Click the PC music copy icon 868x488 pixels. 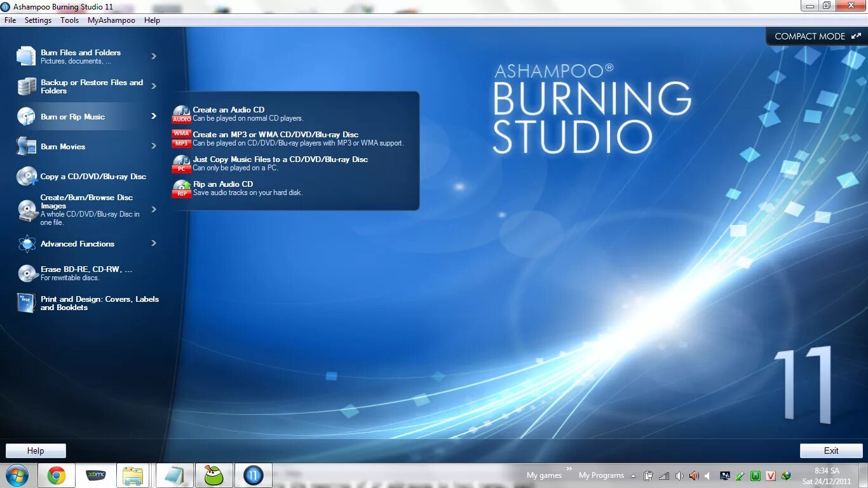click(182, 163)
